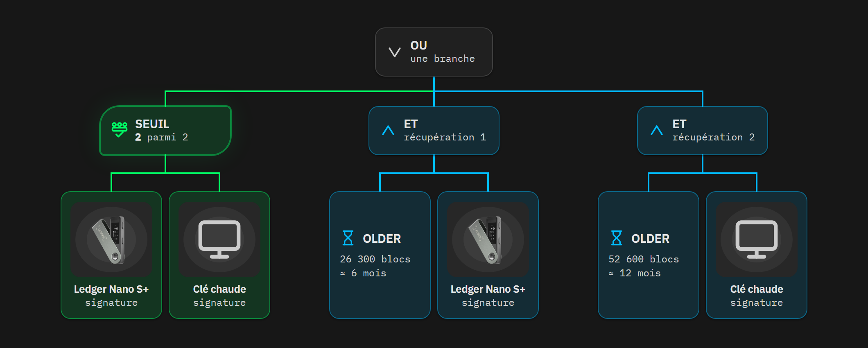Select the monitor icon under the SEUIL branch
Viewport: 868px width, 348px height.
219,240
